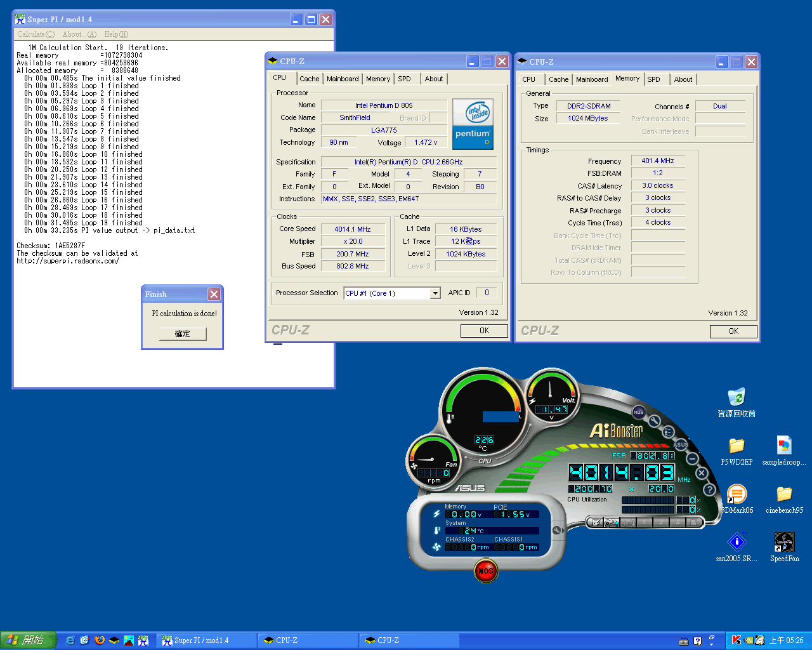Image resolution: width=812 pixels, height=650 pixels.
Task: Click Super PI taskbar button
Action: point(206,640)
